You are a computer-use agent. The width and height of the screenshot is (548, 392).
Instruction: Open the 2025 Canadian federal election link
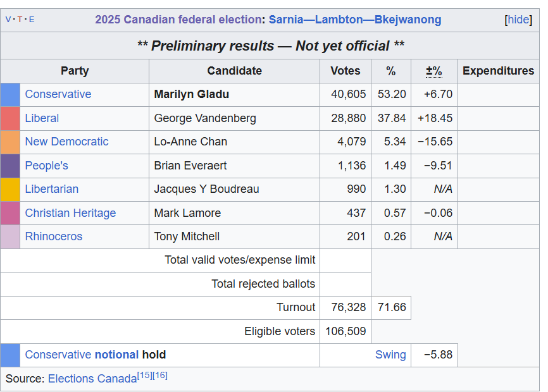178,20
